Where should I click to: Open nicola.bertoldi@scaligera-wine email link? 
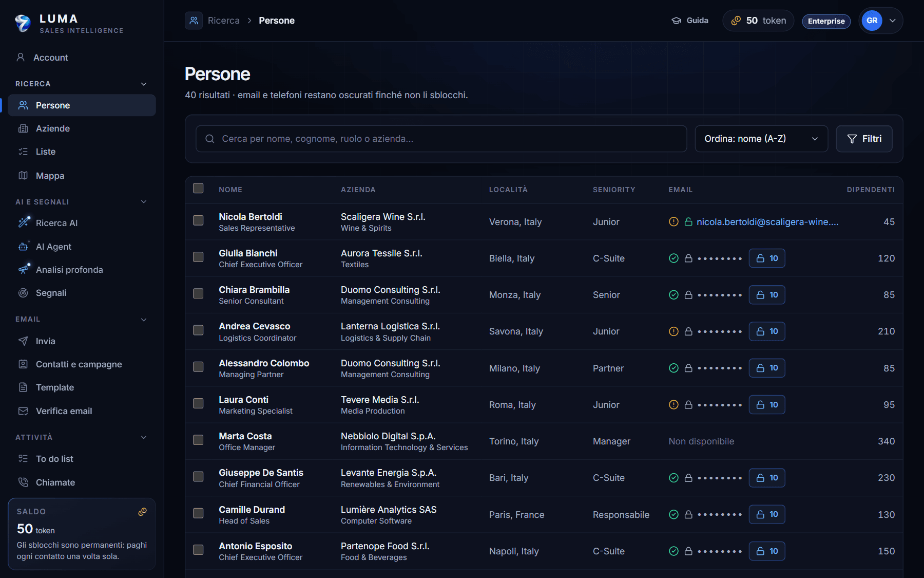(x=767, y=222)
